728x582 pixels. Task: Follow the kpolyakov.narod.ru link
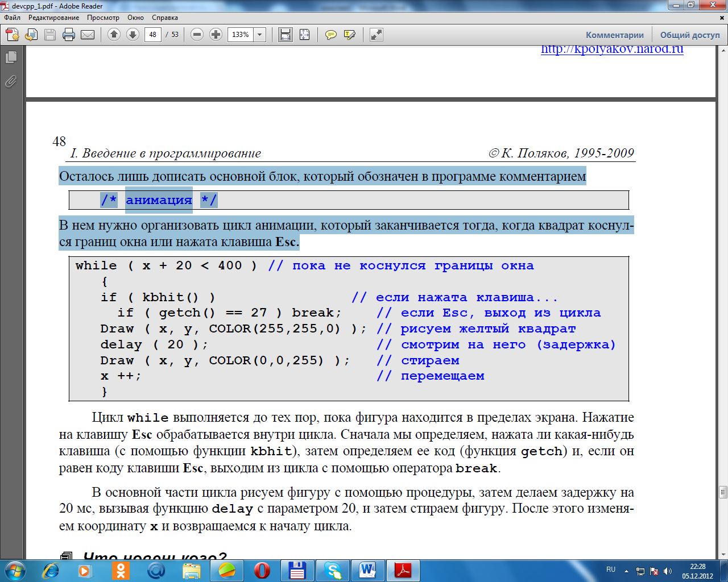tap(612, 49)
